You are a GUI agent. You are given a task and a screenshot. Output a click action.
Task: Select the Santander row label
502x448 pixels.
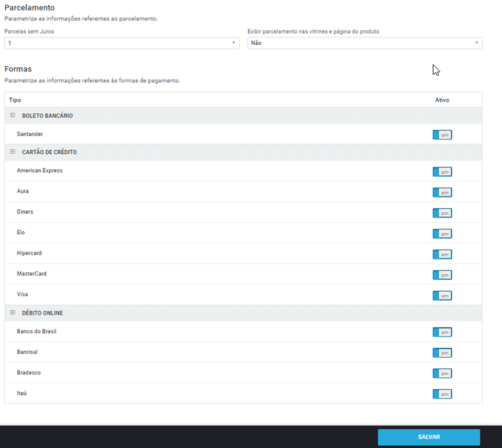click(x=30, y=134)
